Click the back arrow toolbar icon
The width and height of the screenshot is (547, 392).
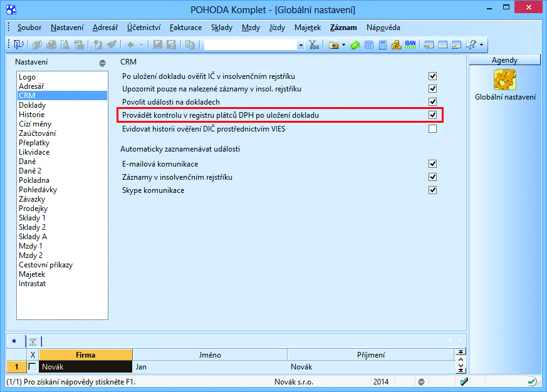[x=130, y=44]
